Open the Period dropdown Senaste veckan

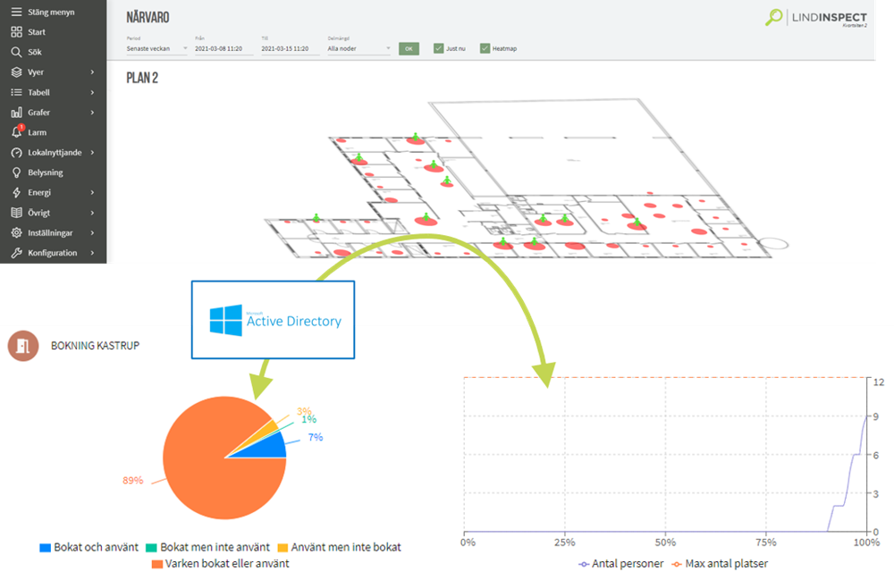tap(157, 49)
